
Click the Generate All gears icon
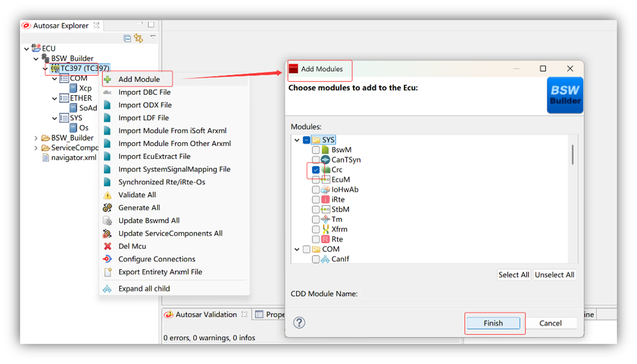pos(107,208)
